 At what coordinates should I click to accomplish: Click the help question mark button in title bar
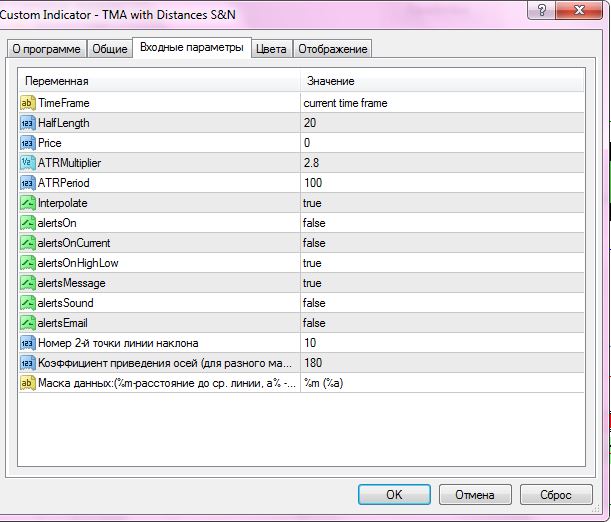pos(541,10)
